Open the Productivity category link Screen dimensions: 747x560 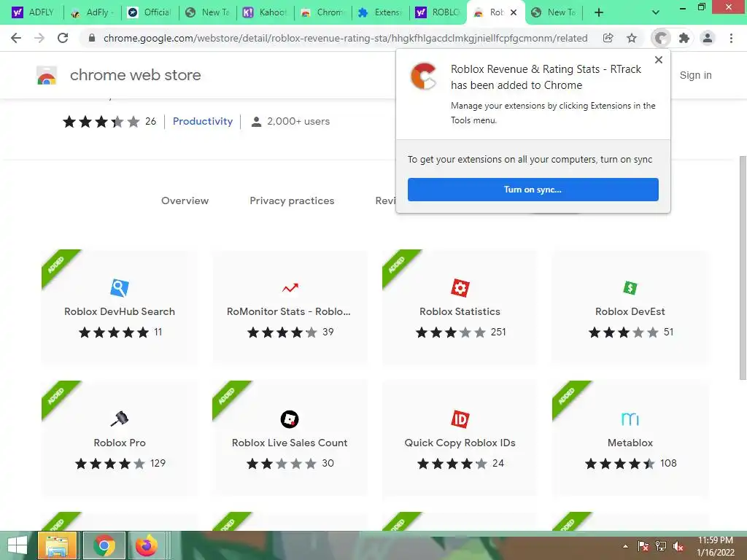(203, 122)
